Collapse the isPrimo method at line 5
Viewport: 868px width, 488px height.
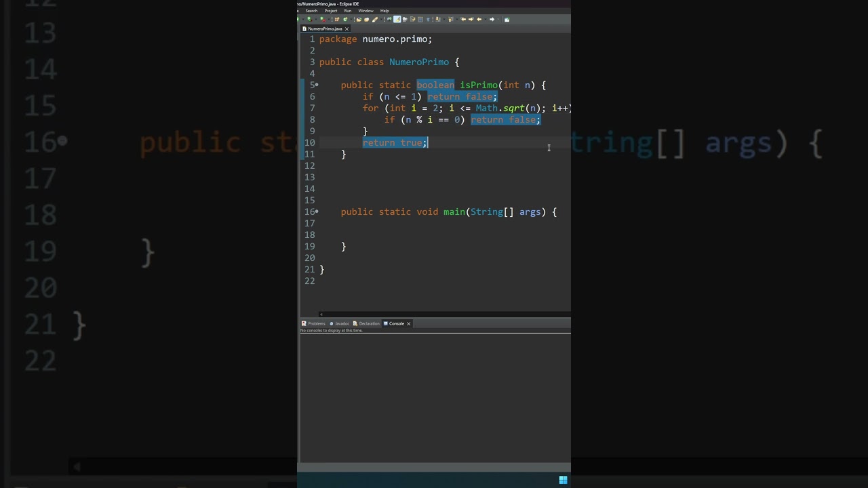(317, 85)
